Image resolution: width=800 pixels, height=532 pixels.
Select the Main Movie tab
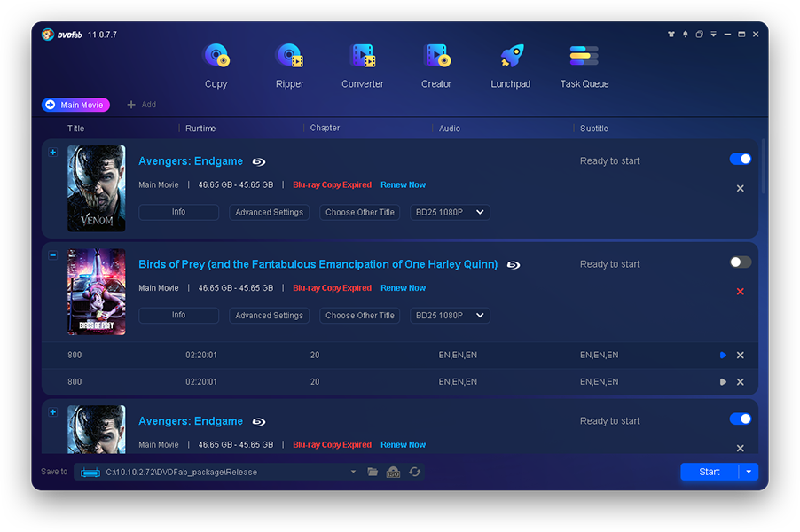point(75,105)
